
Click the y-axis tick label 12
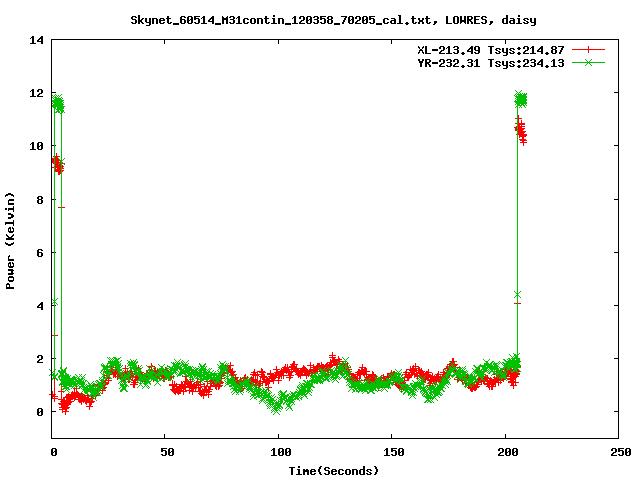point(36,93)
